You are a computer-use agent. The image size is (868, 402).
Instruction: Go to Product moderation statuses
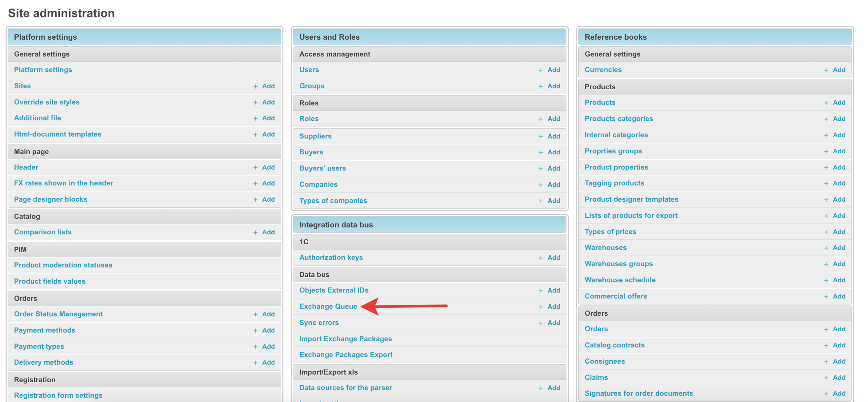pyautogui.click(x=63, y=265)
